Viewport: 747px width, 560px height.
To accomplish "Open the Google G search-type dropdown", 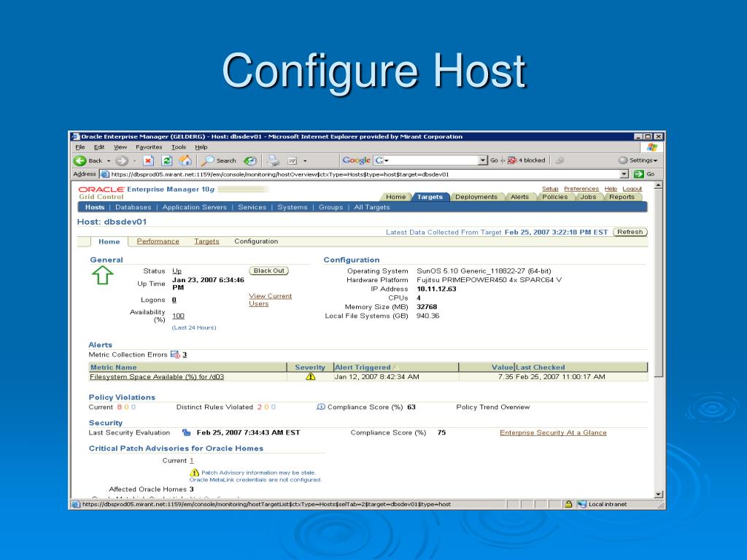I will [x=382, y=160].
